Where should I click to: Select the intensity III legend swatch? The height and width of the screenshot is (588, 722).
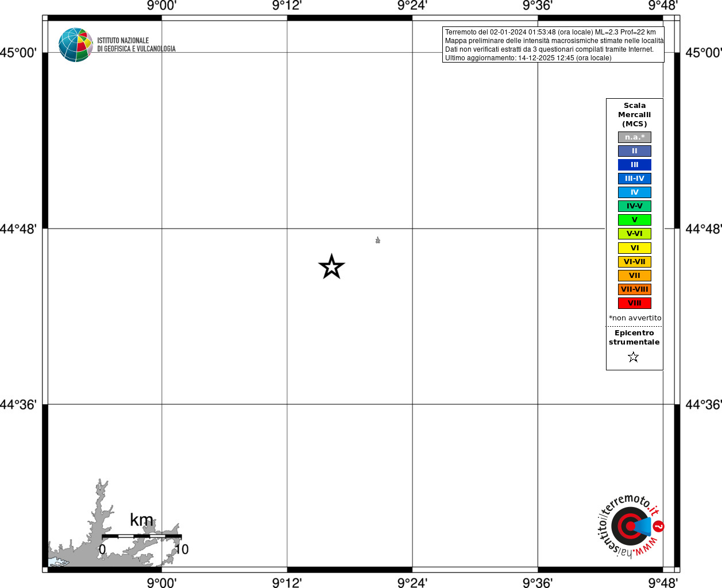[635, 165]
